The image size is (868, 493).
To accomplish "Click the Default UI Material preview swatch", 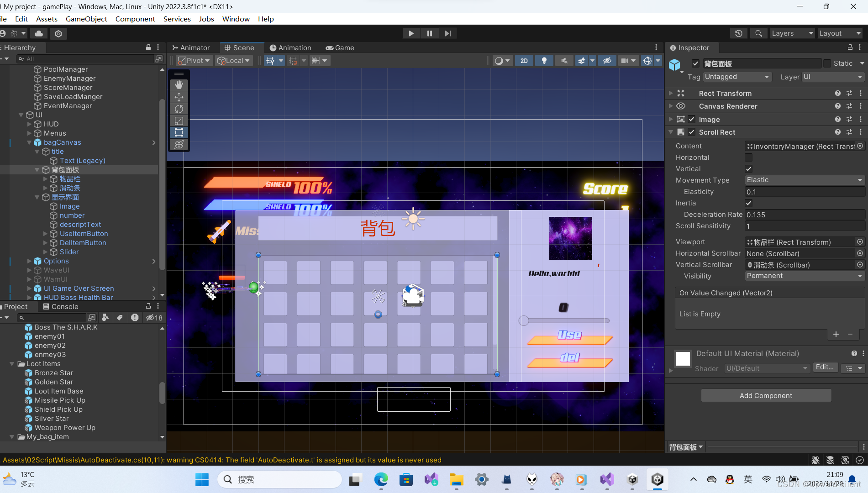I will 683,359.
